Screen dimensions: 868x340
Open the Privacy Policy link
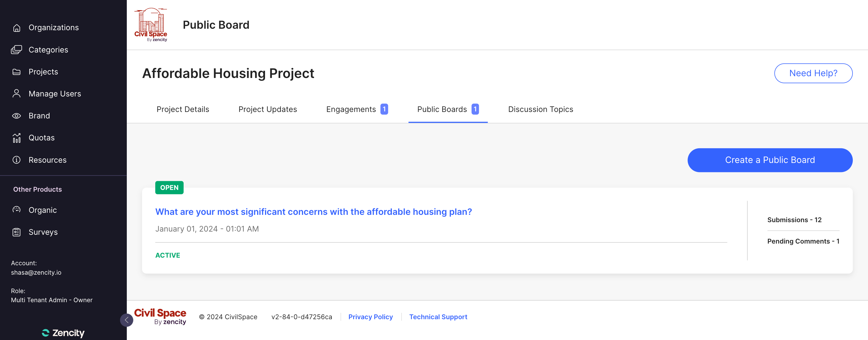tap(370, 317)
